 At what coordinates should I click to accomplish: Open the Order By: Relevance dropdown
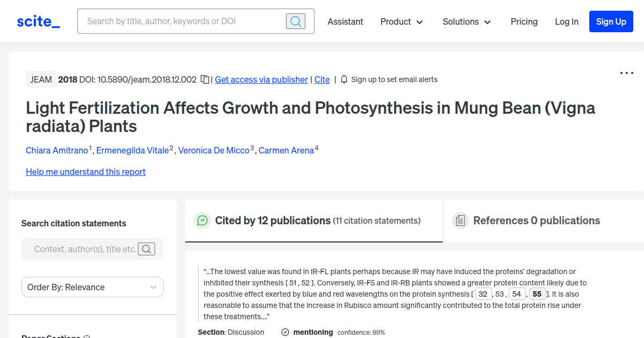coord(92,287)
